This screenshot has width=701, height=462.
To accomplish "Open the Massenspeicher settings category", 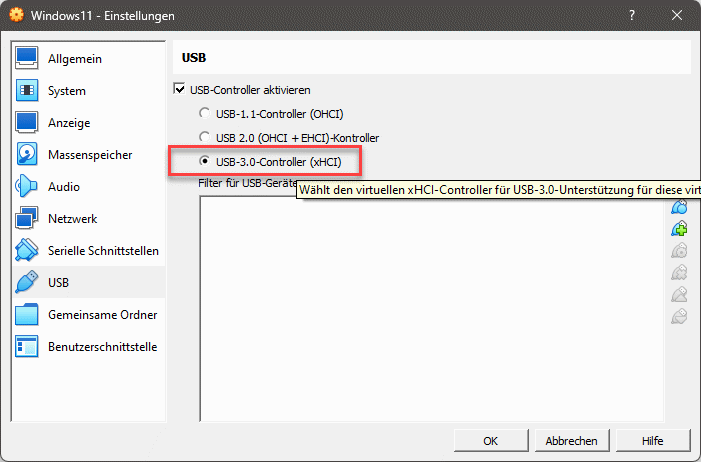I will pos(89,155).
